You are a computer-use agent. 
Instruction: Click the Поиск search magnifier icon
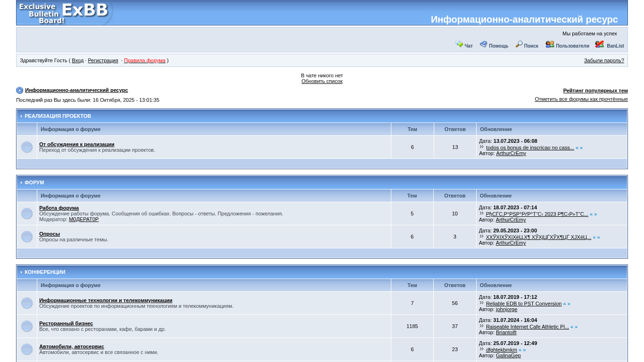click(x=519, y=44)
